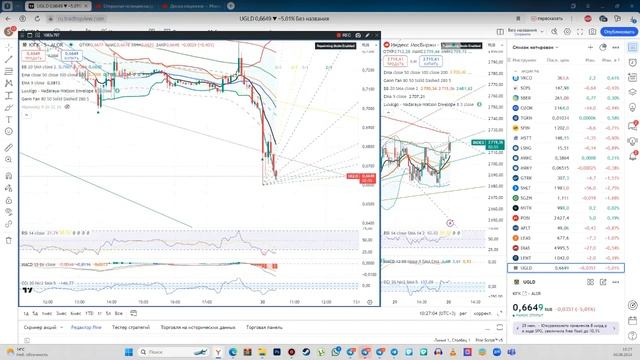Screen dimensions: 640x360
Task: Expand the screener type dropdown arrow
Action: click(x=62, y=327)
